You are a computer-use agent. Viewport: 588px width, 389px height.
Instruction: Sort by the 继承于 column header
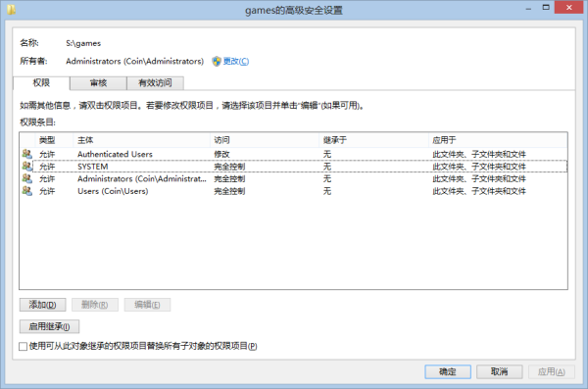click(374, 140)
